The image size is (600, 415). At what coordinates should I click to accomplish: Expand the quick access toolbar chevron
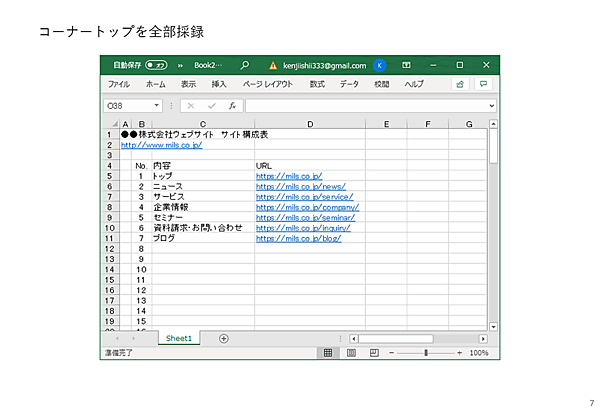[180, 66]
